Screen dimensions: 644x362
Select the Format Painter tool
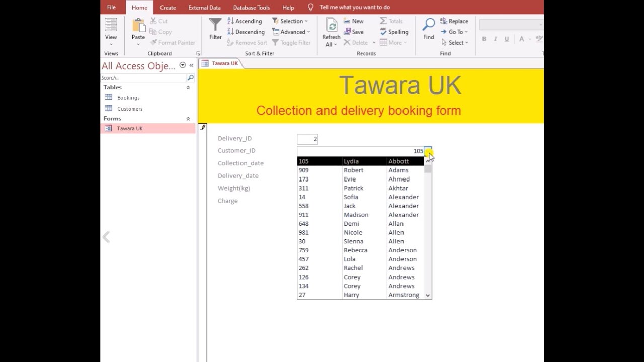[x=173, y=43]
